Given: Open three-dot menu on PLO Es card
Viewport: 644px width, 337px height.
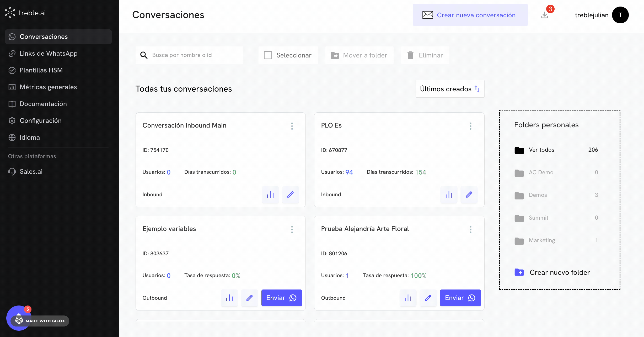Looking at the screenshot, I should coord(470,126).
